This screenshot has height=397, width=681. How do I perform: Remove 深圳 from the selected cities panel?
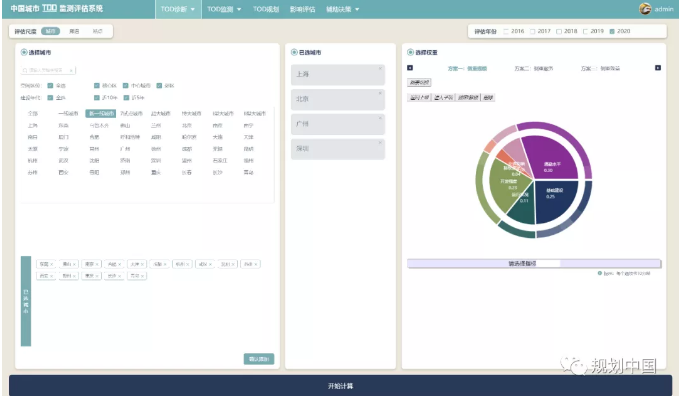pos(380,142)
